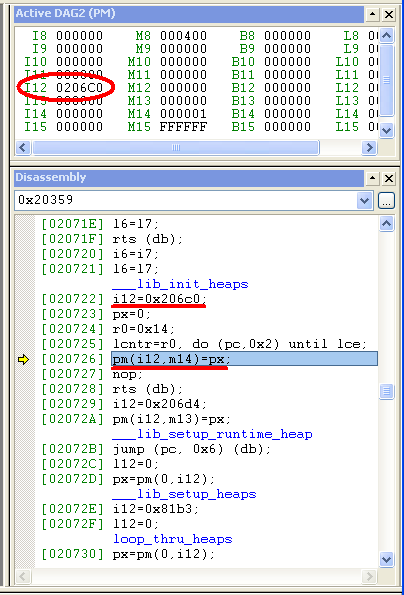Close the Active DAG2 (PM) panel
Image resolution: width=404 pixels, height=595 pixels.
[389, 14]
